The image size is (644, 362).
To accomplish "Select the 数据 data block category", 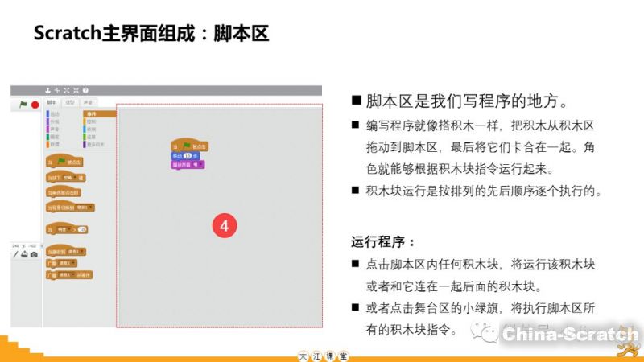I will click(53, 145).
